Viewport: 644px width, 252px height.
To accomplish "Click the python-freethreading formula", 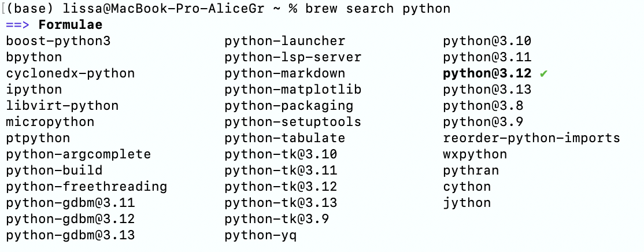I will [x=86, y=187].
